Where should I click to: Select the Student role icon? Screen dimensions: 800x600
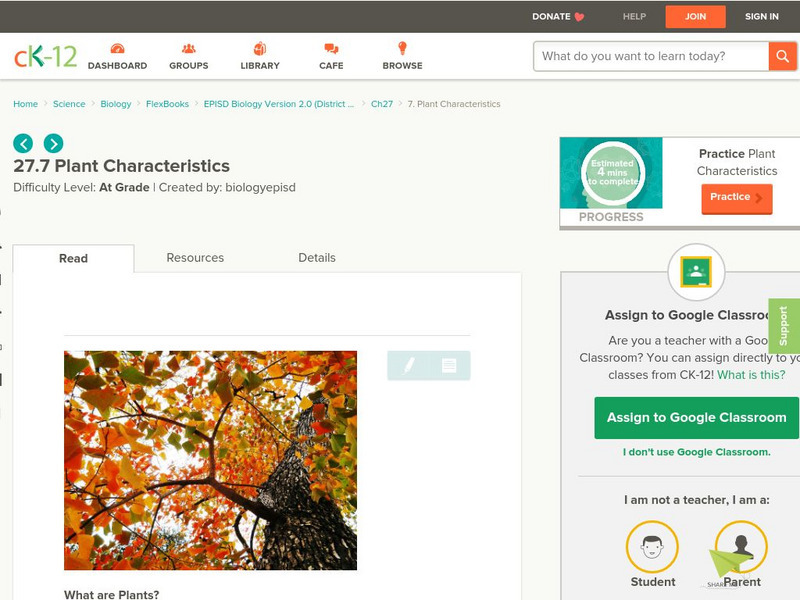pyautogui.click(x=652, y=546)
